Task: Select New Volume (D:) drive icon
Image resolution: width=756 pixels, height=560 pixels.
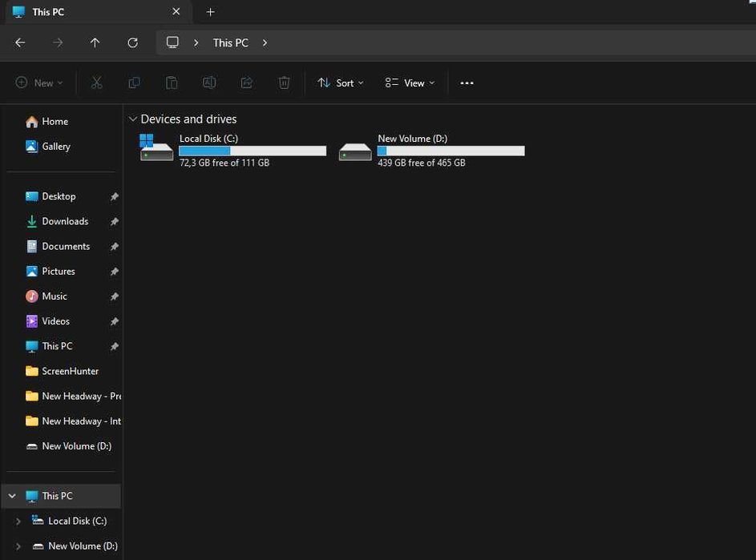Action: (355, 151)
